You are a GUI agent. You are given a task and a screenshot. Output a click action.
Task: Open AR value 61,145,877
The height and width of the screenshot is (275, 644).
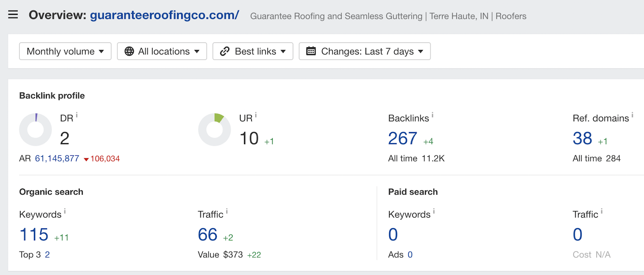tap(57, 159)
